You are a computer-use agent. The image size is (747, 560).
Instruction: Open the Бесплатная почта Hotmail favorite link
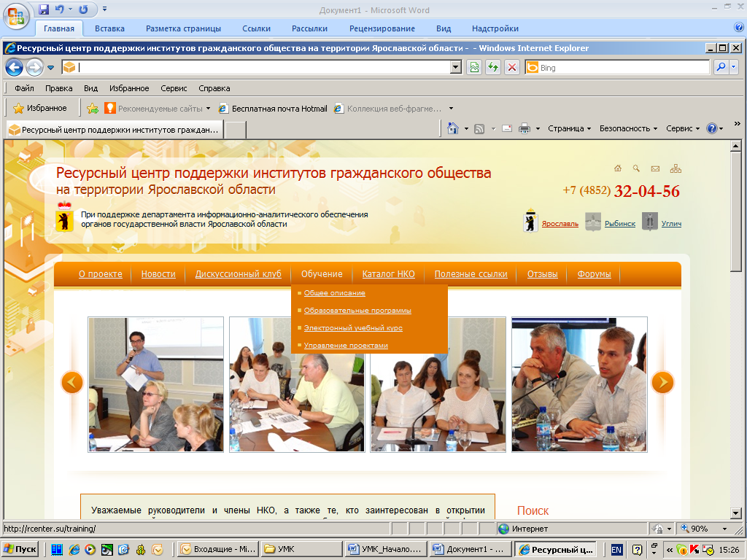(273, 109)
